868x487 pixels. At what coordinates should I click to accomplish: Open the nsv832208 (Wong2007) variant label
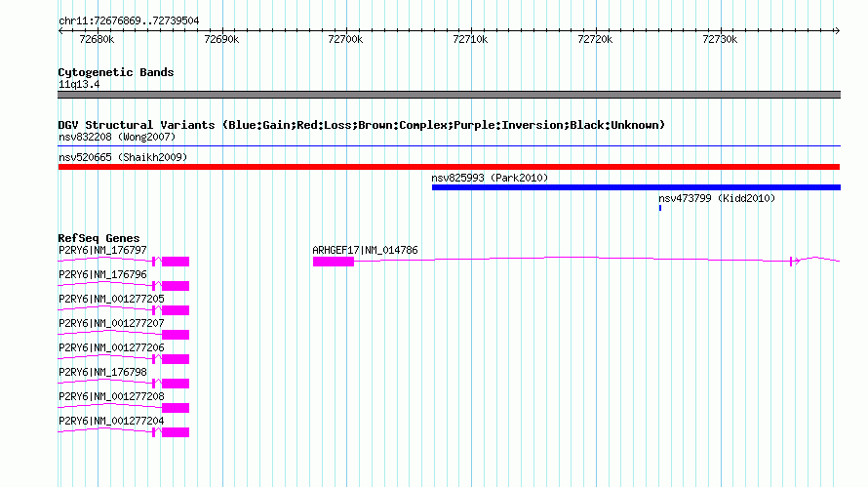pos(117,137)
